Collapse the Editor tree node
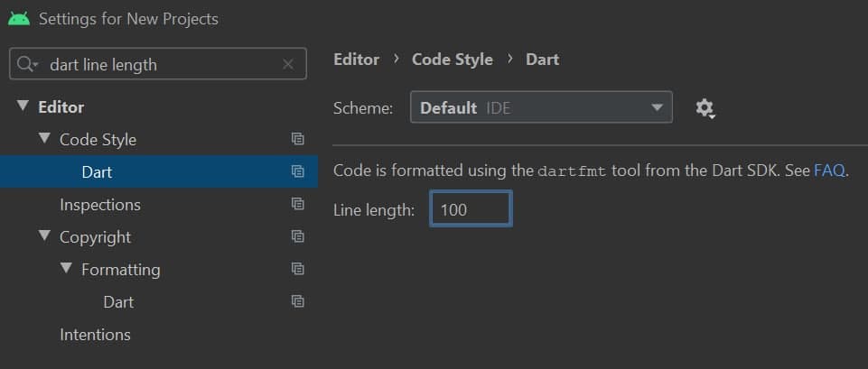This screenshot has height=369, width=868. (23, 107)
